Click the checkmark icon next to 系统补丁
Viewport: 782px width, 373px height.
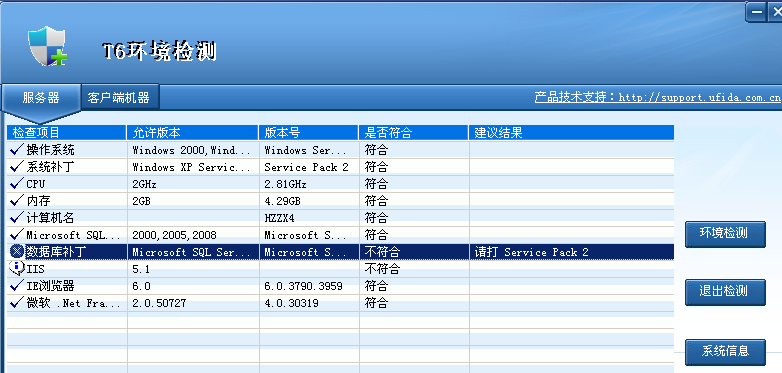tap(17, 166)
